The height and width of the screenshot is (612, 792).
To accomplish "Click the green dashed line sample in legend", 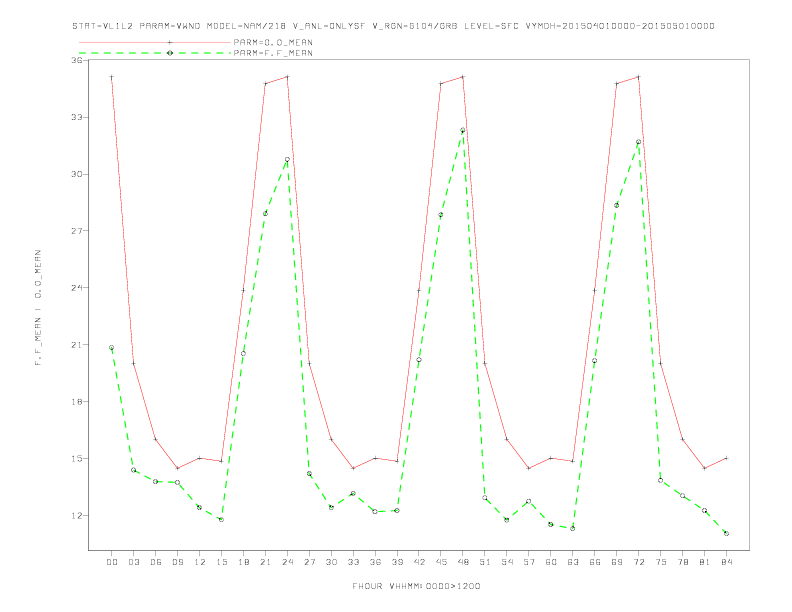I will pos(155,53).
